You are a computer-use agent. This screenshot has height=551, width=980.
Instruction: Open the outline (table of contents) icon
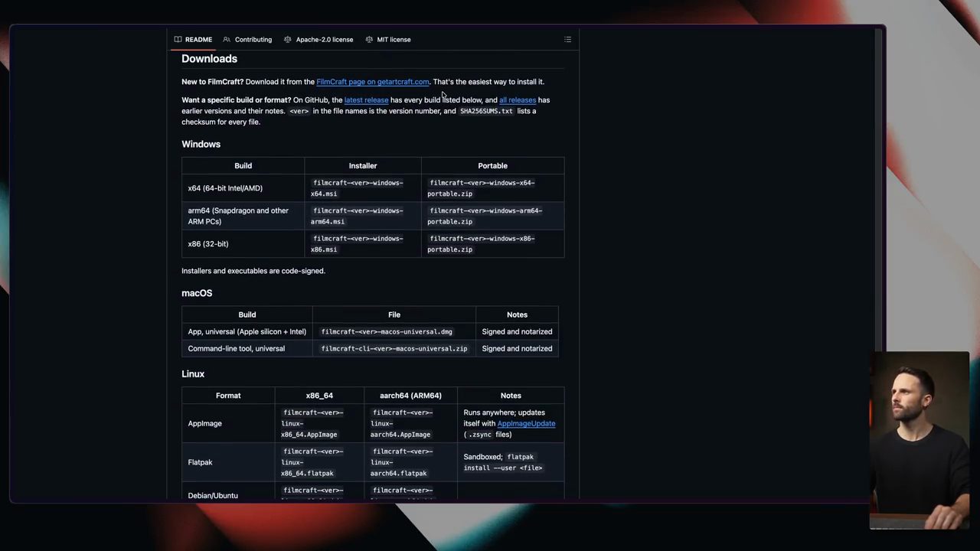point(567,40)
